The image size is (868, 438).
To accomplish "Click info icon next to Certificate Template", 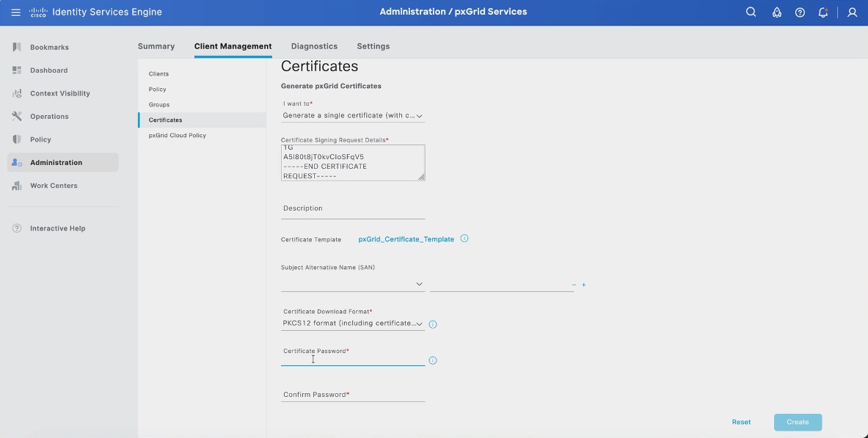I will 464,238.
